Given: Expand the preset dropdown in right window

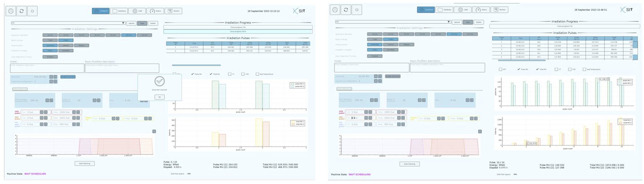Looking at the screenshot, I should (x=448, y=22).
